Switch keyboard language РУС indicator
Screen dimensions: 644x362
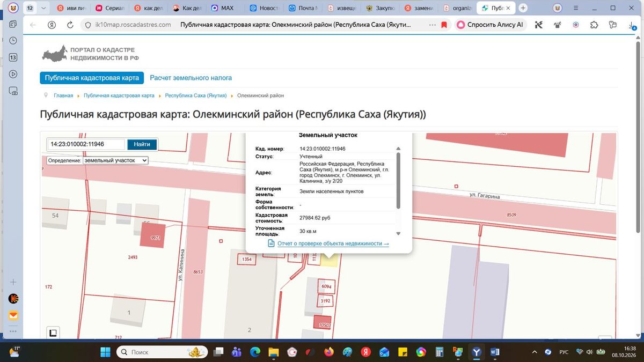tap(564, 352)
